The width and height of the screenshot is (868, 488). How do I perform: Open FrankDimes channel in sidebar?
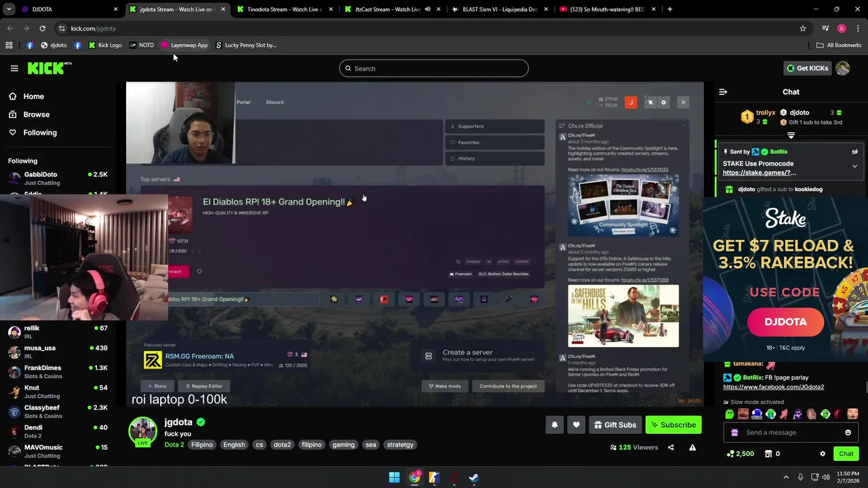(x=57, y=371)
